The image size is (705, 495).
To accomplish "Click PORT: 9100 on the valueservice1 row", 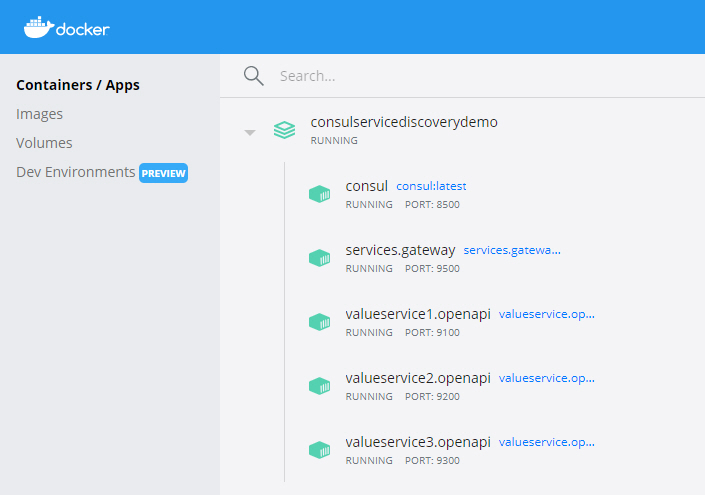I will point(432,333).
